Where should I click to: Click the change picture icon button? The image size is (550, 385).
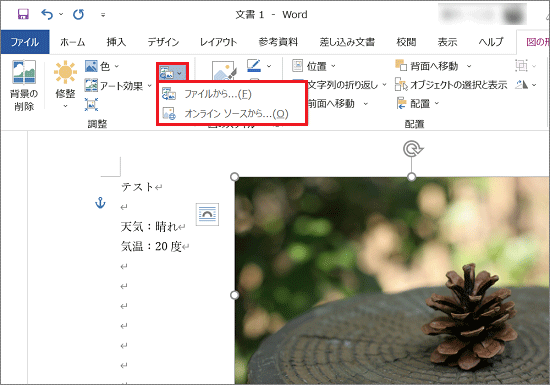172,73
